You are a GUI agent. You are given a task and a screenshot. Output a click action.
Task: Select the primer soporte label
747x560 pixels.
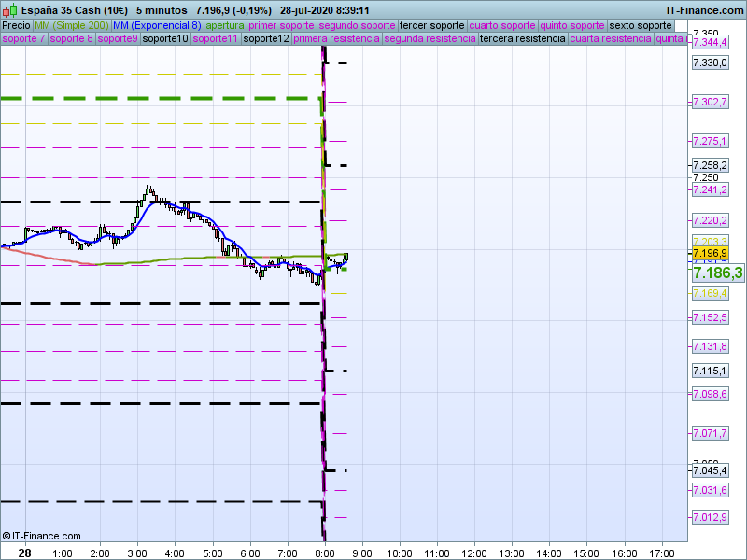pos(282,25)
